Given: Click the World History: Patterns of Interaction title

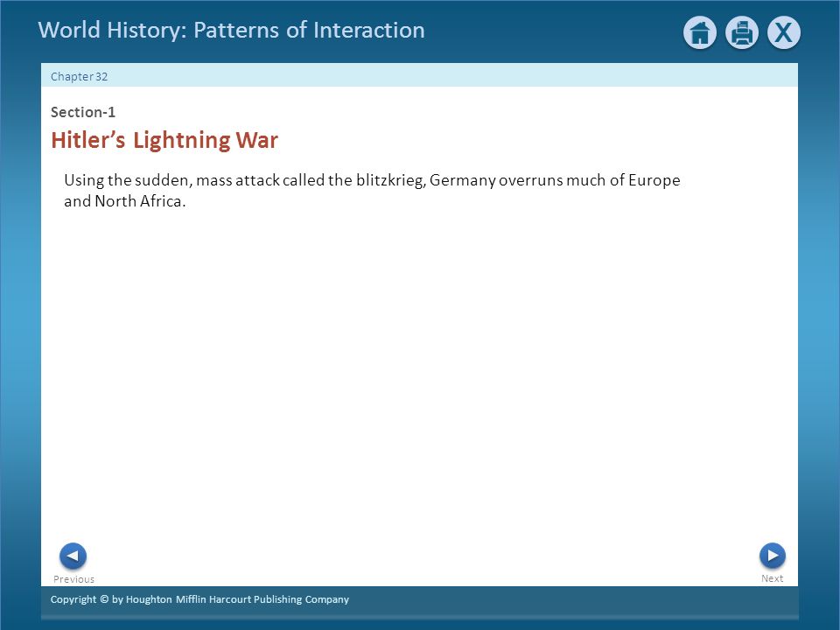Looking at the screenshot, I should [x=231, y=30].
